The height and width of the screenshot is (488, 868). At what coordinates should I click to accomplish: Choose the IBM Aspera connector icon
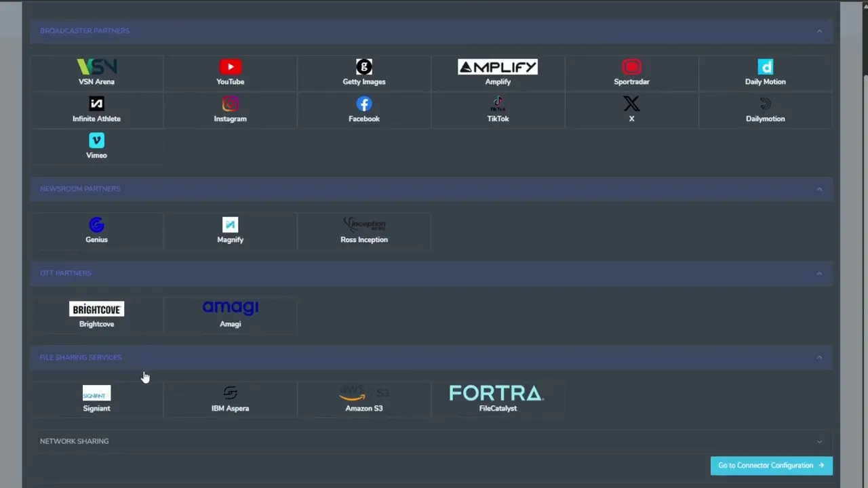231,393
